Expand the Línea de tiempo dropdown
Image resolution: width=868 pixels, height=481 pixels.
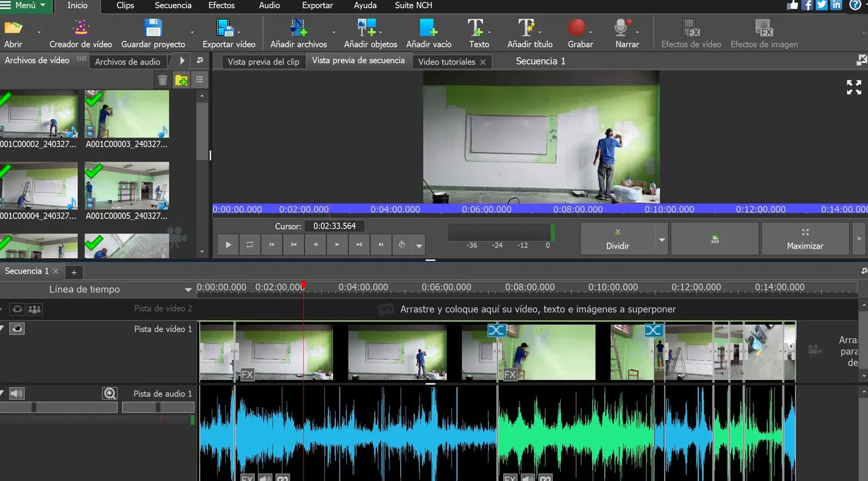[189, 290]
